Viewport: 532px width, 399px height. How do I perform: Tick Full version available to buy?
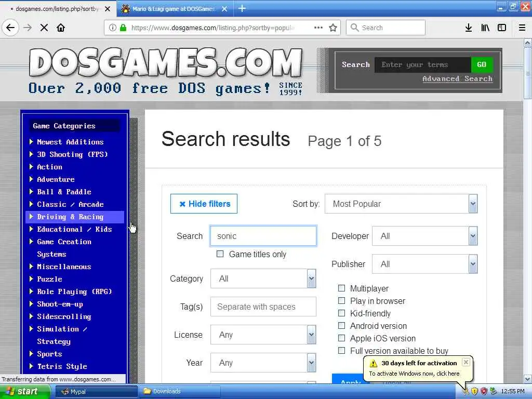coord(342,351)
